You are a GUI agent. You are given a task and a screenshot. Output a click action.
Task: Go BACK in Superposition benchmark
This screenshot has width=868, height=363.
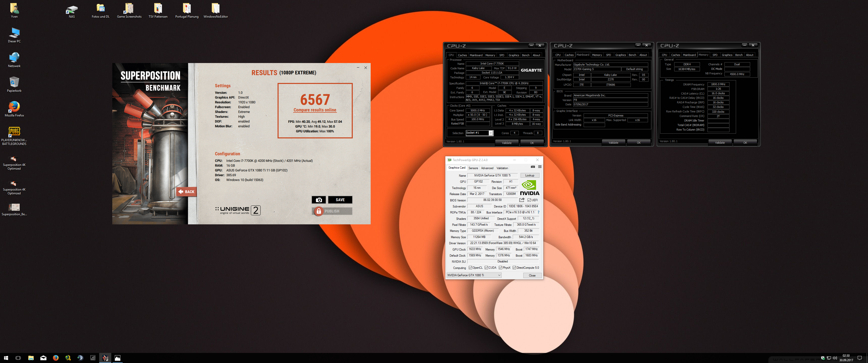click(186, 192)
